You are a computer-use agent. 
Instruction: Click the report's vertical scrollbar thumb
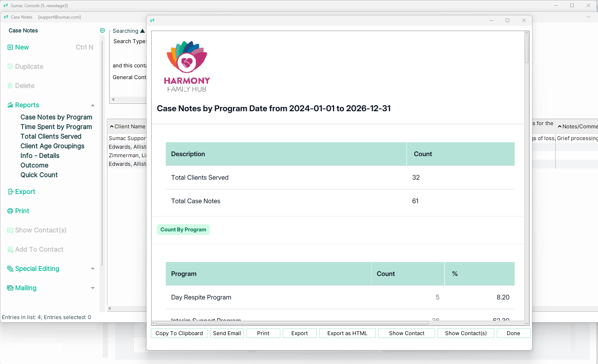pos(527,49)
